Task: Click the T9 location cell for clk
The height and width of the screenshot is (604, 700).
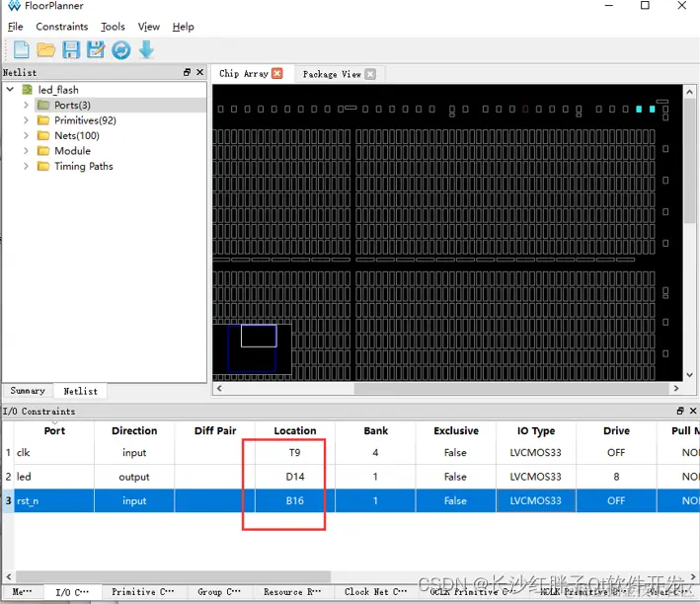Action: 294,453
